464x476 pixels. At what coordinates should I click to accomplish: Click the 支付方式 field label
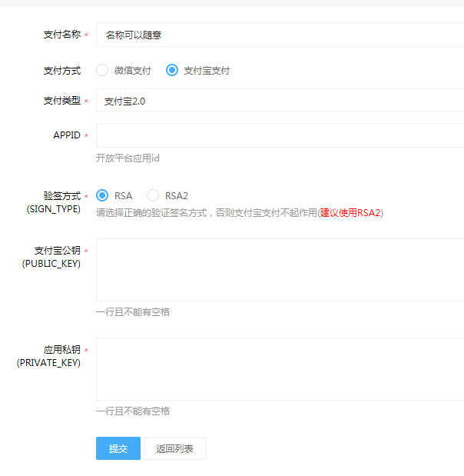[x=61, y=70]
